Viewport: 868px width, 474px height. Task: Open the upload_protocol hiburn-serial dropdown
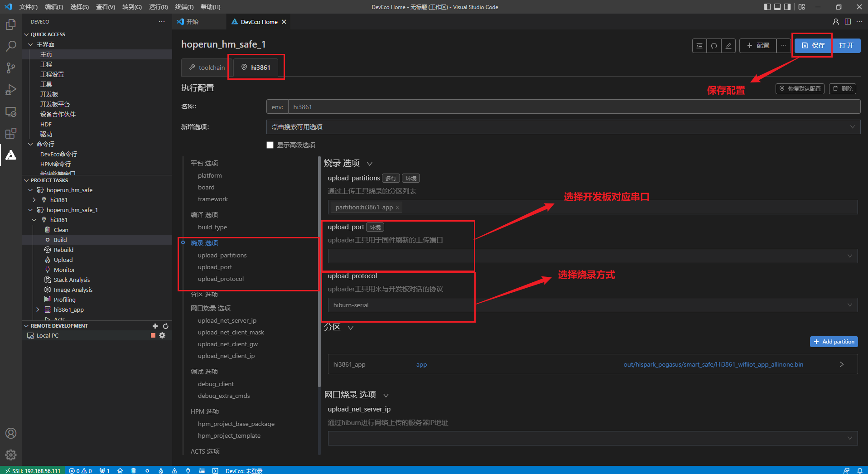click(x=593, y=305)
